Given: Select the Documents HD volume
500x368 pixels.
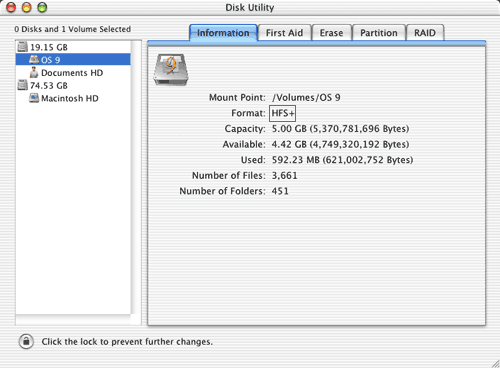Looking at the screenshot, I should click(x=73, y=73).
